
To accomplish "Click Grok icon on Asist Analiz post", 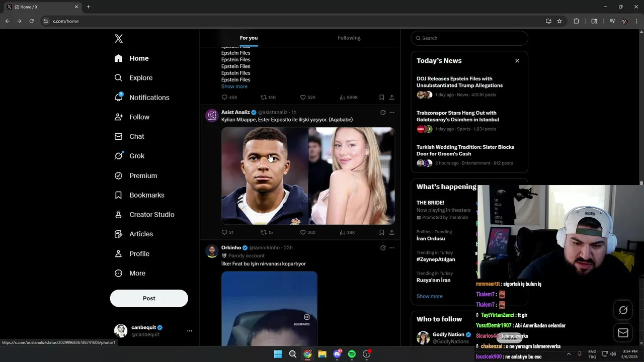I will coord(383,113).
